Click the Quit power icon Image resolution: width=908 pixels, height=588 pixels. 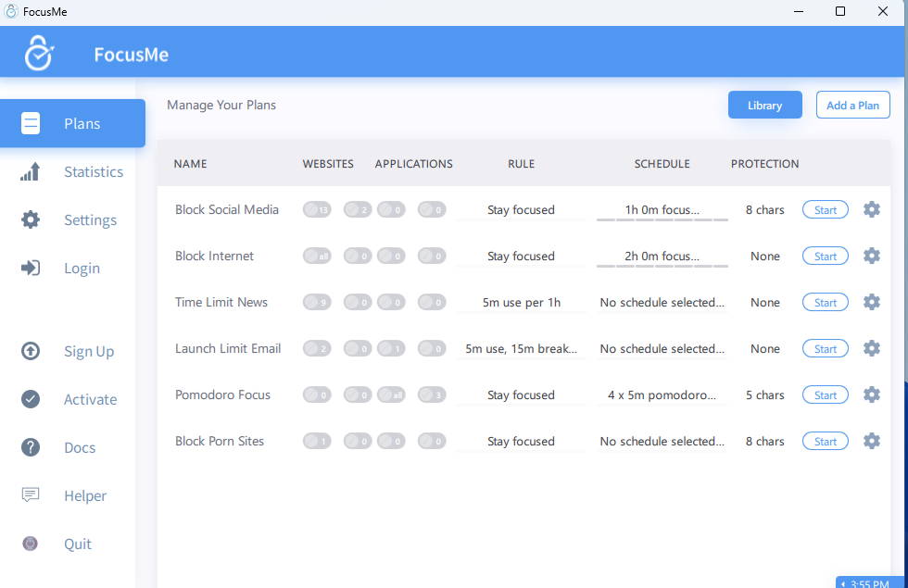click(x=31, y=544)
